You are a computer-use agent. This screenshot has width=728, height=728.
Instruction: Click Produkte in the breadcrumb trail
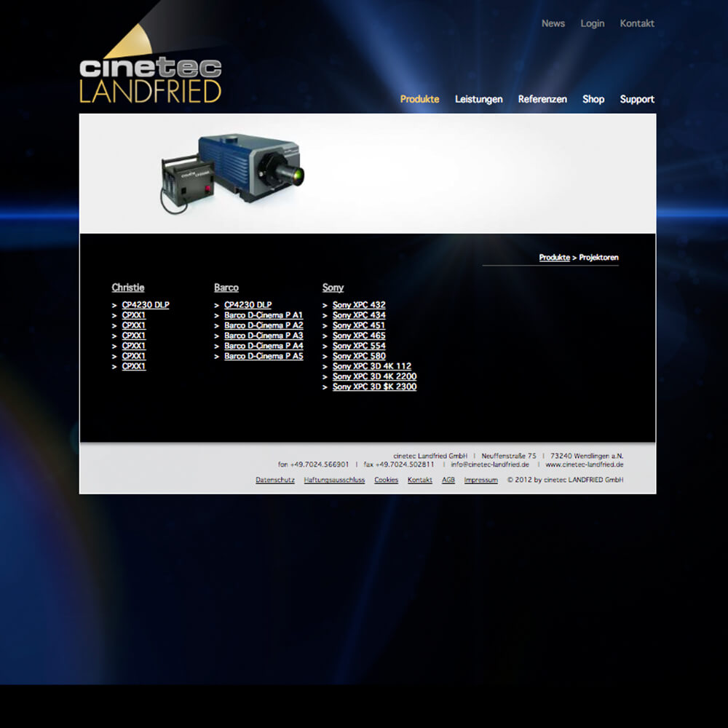click(x=554, y=258)
